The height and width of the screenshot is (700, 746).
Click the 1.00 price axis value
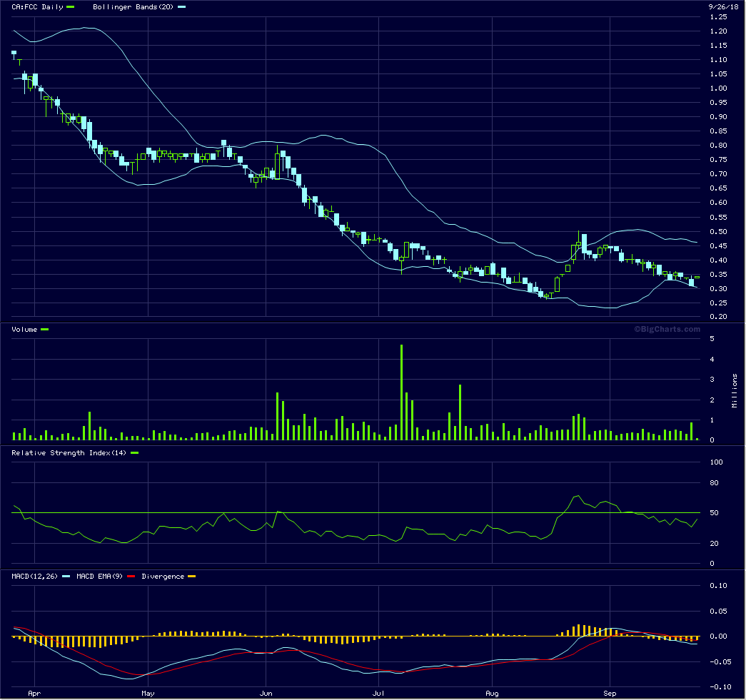pos(718,88)
